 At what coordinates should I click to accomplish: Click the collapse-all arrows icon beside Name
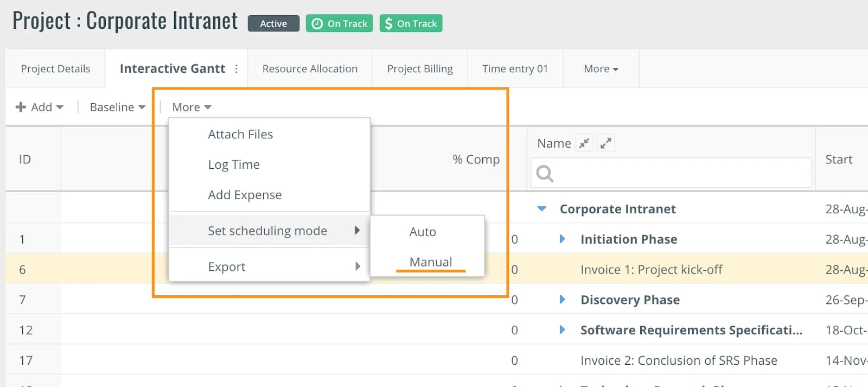point(584,143)
